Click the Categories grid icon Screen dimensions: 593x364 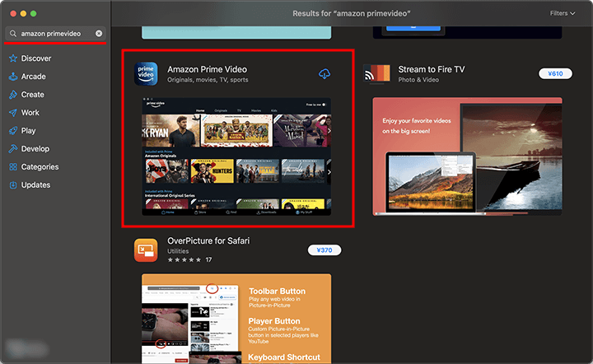click(x=13, y=166)
